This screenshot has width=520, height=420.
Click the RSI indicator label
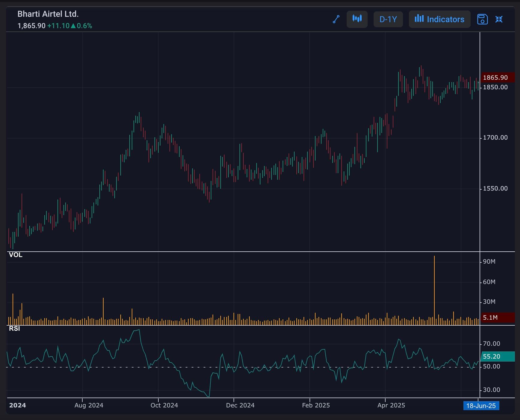click(x=14, y=329)
